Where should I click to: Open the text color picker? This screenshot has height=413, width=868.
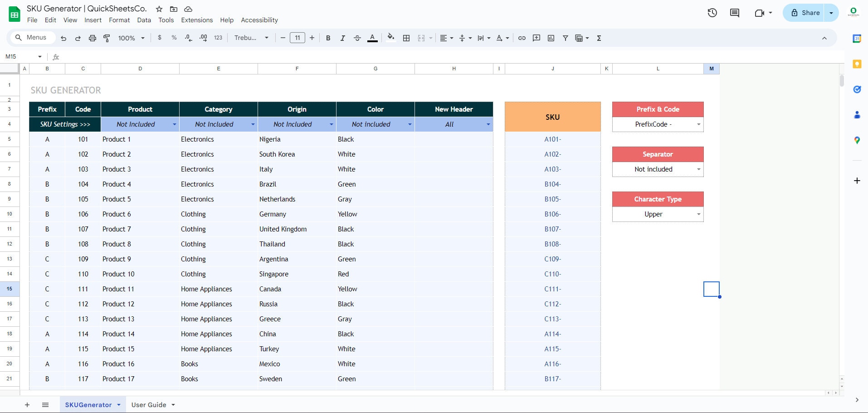[372, 38]
